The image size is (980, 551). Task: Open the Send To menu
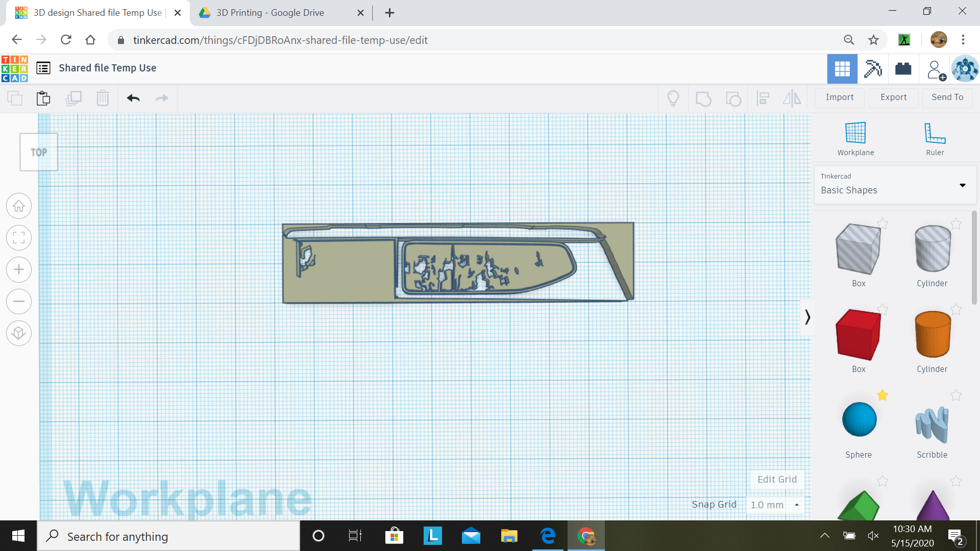click(947, 97)
